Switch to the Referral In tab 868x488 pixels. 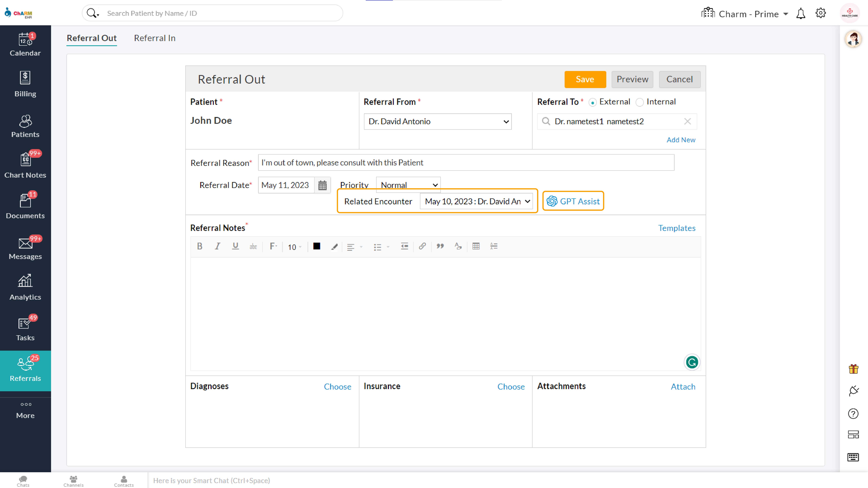(x=155, y=38)
